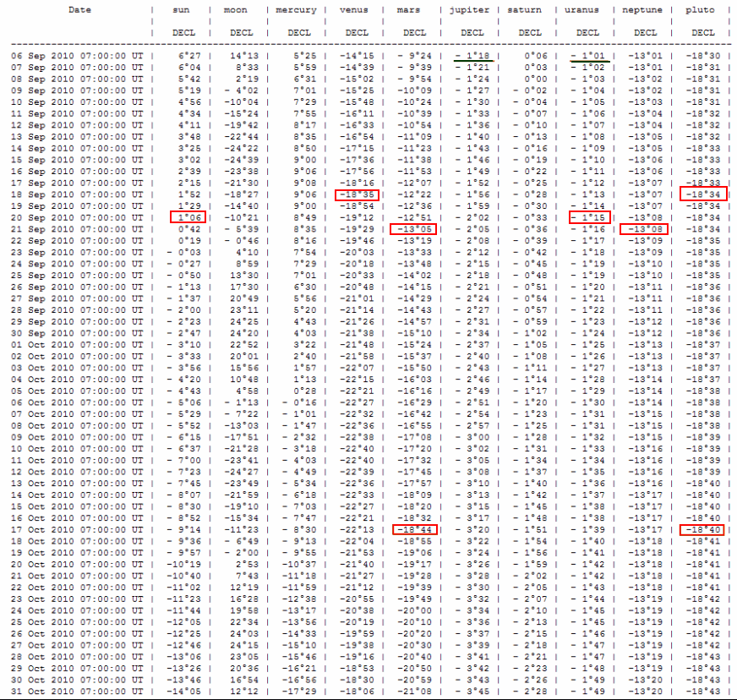
Task: Click the red-boxed Pluto value -18°40
Action: [702, 529]
